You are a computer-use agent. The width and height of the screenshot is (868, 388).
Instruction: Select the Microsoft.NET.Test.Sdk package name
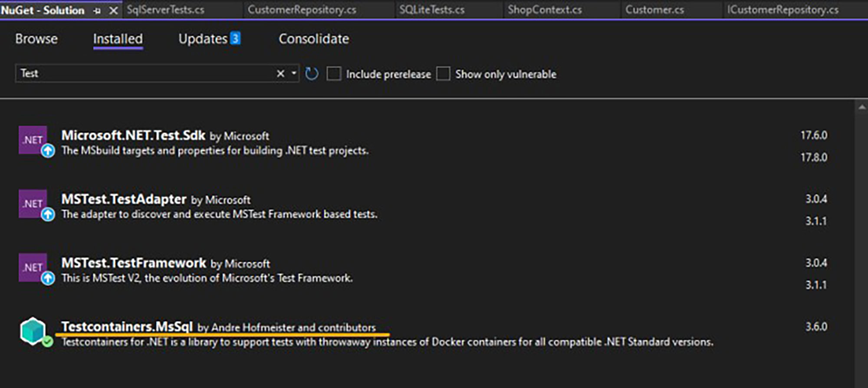[x=133, y=135]
